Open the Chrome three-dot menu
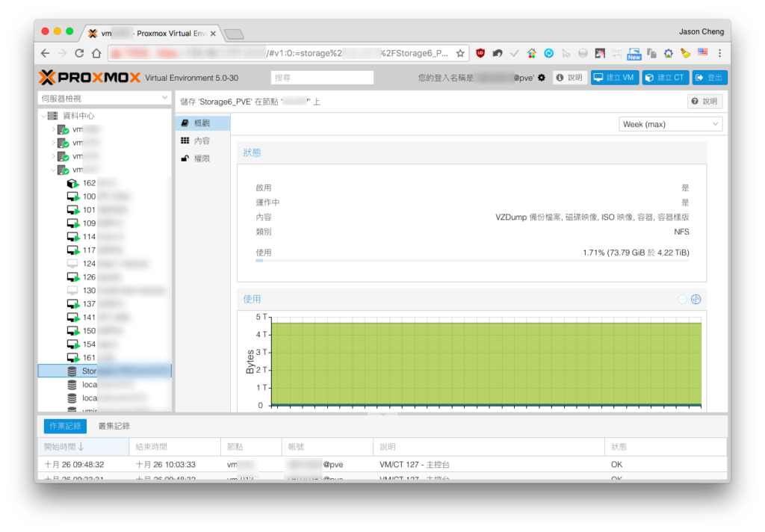This screenshot has width=765, height=532. 719,53
